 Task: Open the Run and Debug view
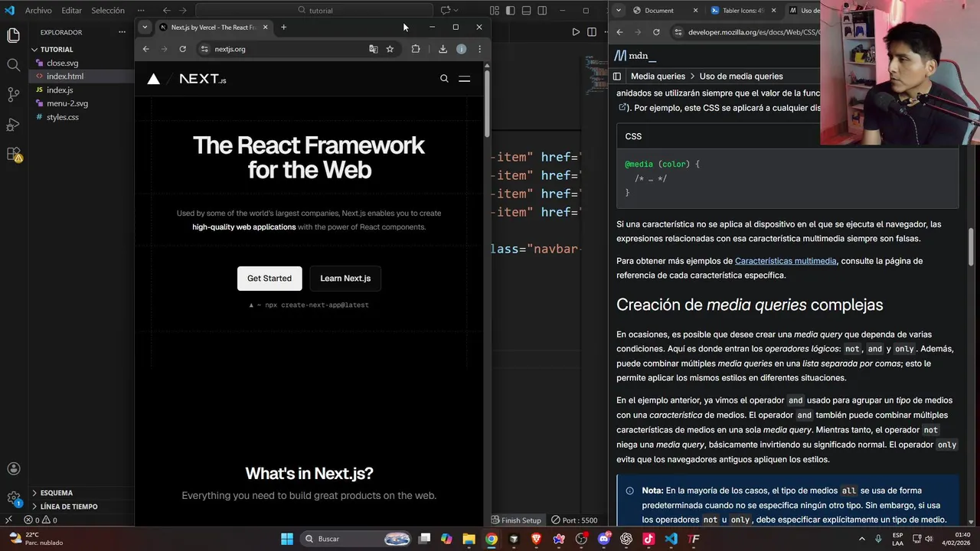pos(13,124)
